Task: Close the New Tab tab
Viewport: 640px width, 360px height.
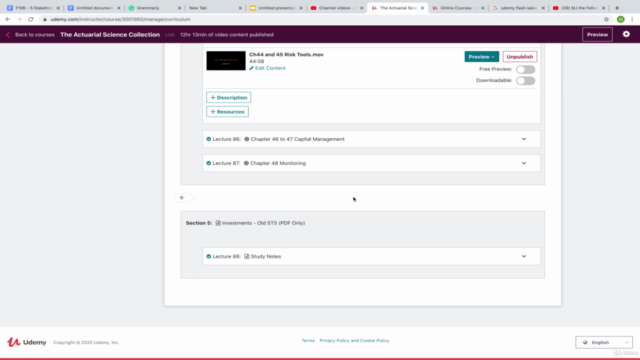Action: tap(240, 8)
